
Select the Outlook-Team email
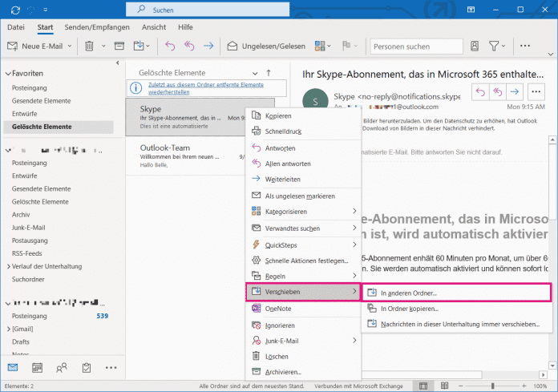pyautogui.click(x=186, y=156)
